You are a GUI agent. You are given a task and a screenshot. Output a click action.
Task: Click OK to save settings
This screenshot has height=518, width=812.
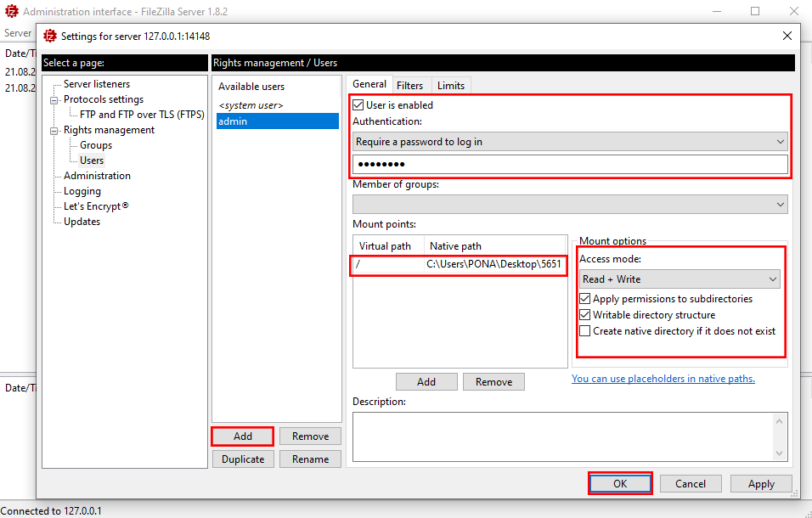[620, 484]
